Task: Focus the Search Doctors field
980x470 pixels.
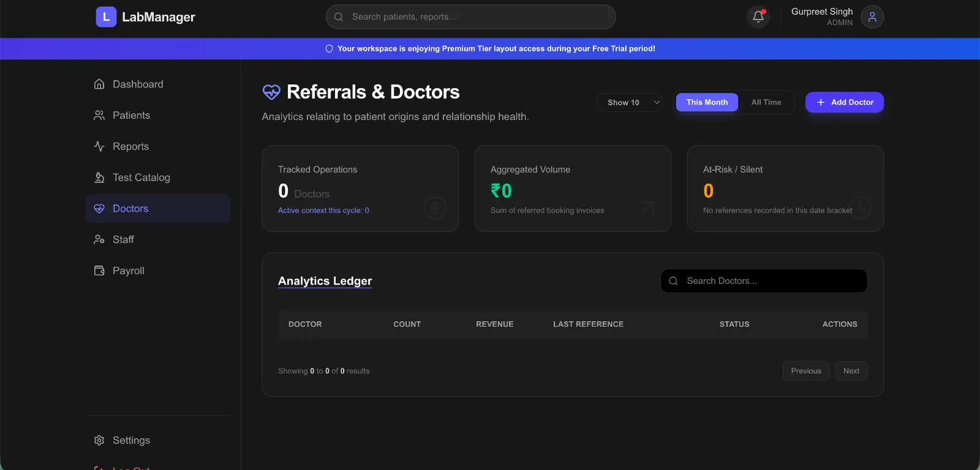Action: pyautogui.click(x=772, y=281)
